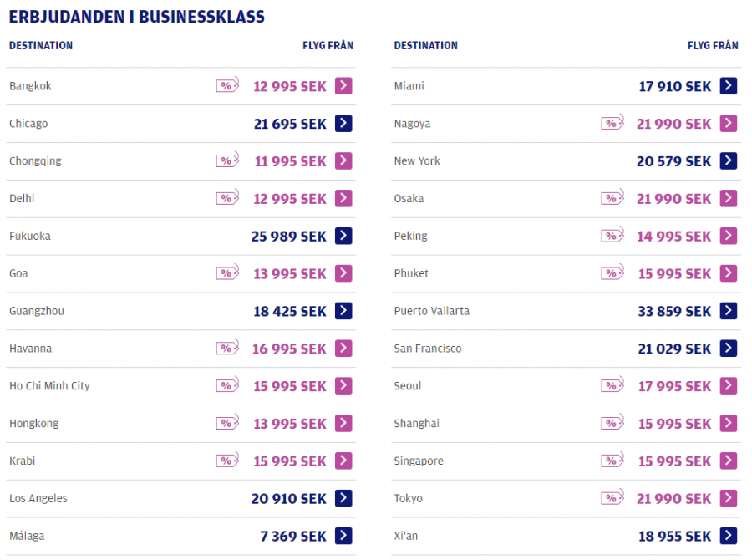Click the blue arrow button for Chicago
Screen dimensions: 752x560
[343, 124]
